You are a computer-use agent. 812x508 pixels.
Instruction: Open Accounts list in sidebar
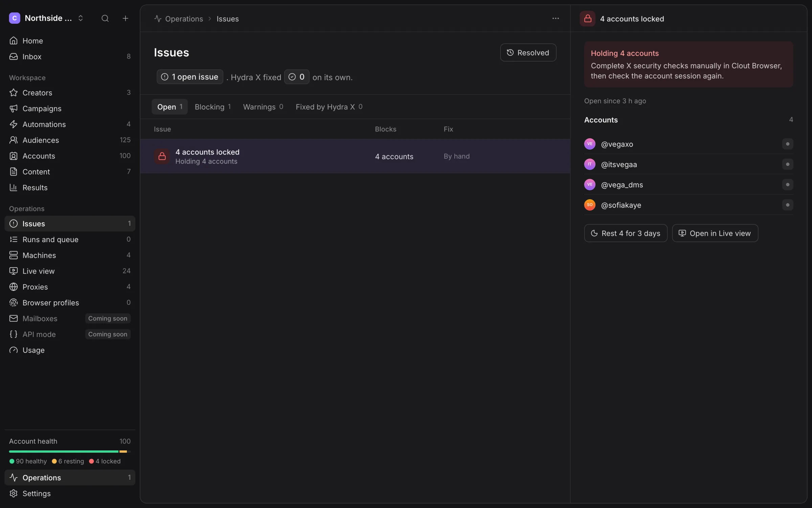(x=70, y=156)
